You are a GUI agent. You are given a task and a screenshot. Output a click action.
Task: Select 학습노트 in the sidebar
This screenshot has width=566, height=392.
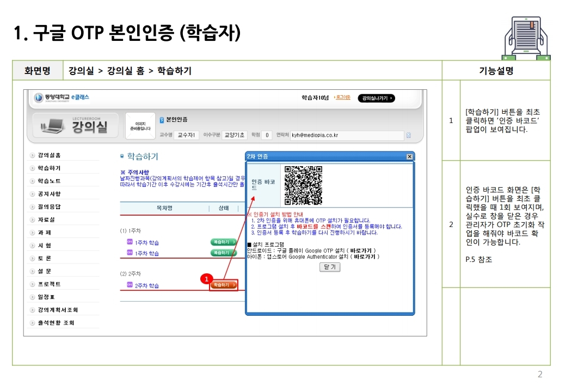coord(49,181)
